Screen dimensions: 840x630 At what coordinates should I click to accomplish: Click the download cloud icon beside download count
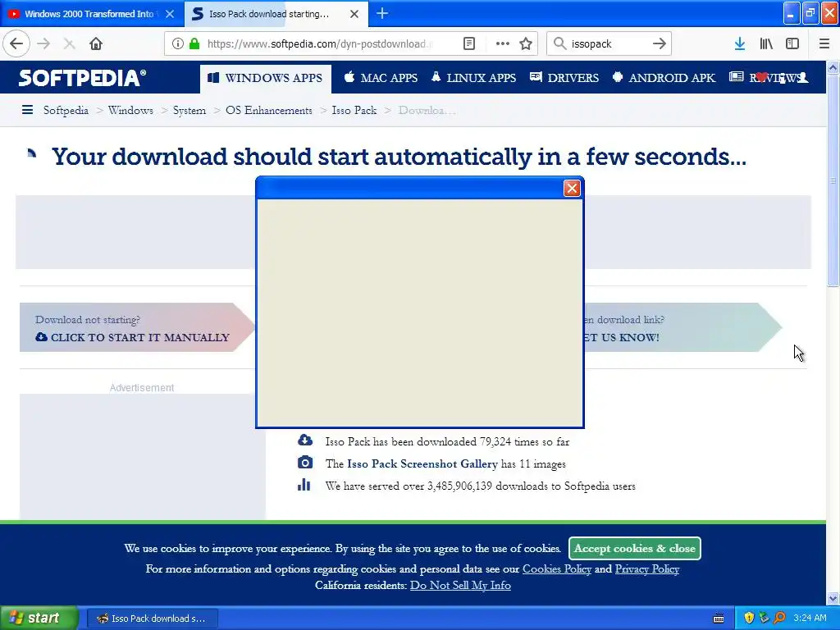coord(305,441)
